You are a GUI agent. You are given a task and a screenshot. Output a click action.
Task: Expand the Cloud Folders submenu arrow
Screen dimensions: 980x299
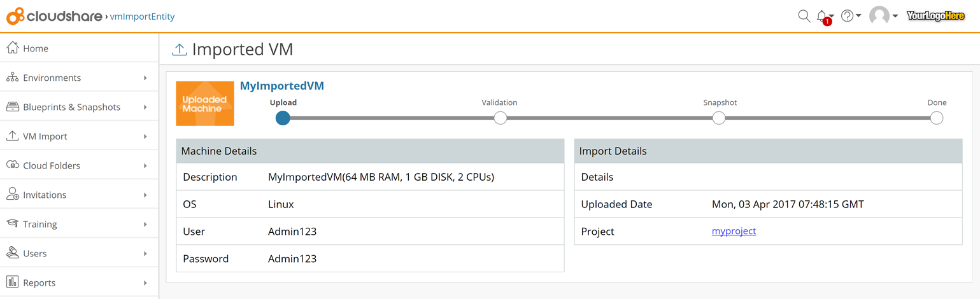[x=145, y=165]
